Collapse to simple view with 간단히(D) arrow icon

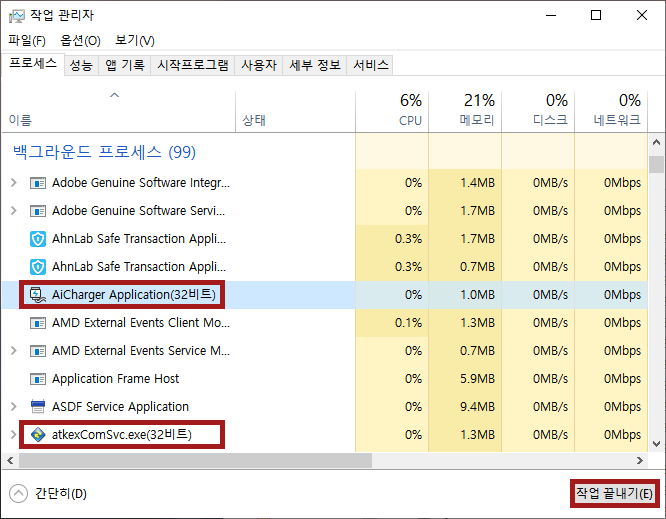[x=18, y=494]
